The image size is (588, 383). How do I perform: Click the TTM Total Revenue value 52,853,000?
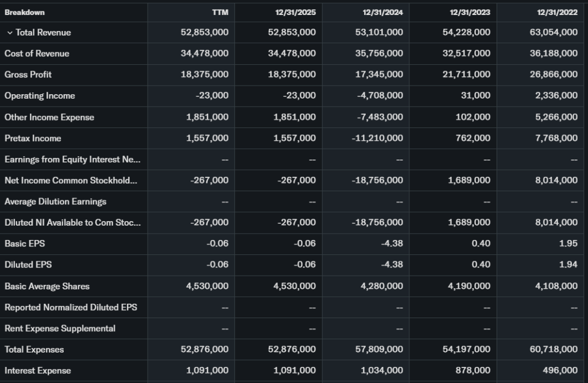point(204,33)
